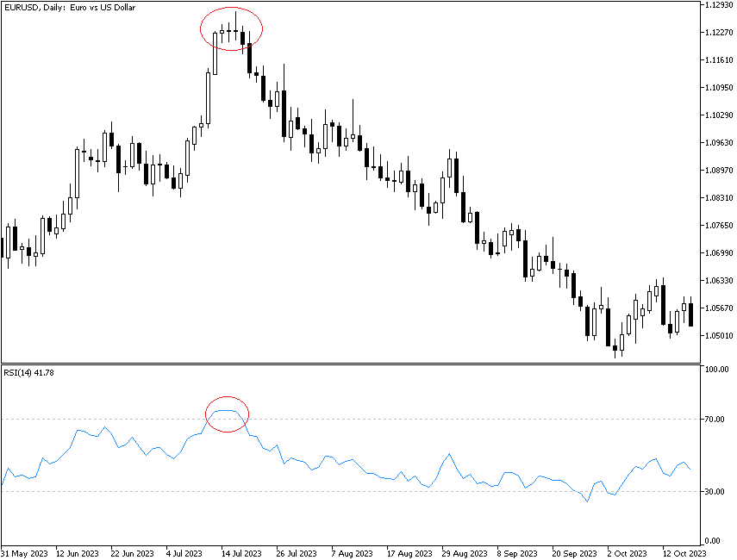Click the RSI(14) 41.78 indicator label
737x560 pixels.
tap(30, 372)
